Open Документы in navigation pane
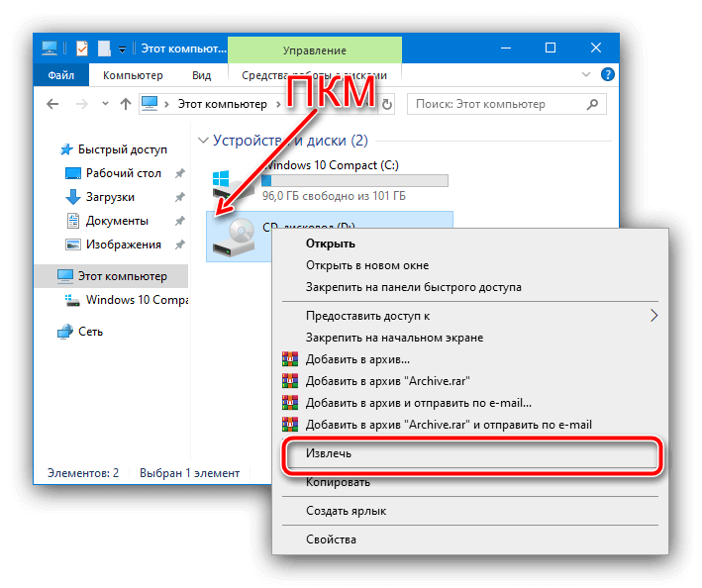This screenshot has width=702, height=588. pyautogui.click(x=117, y=221)
